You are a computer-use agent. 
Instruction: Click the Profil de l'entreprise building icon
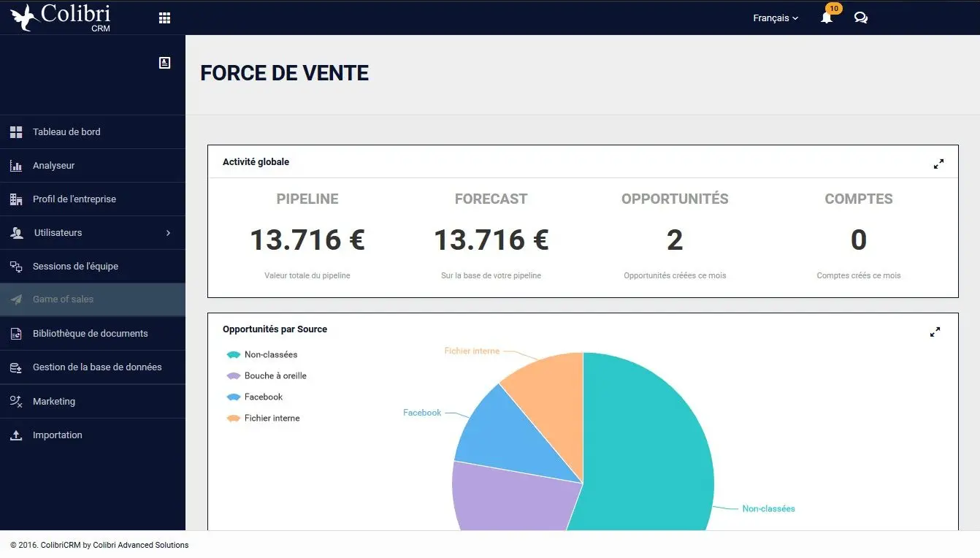[x=15, y=199]
